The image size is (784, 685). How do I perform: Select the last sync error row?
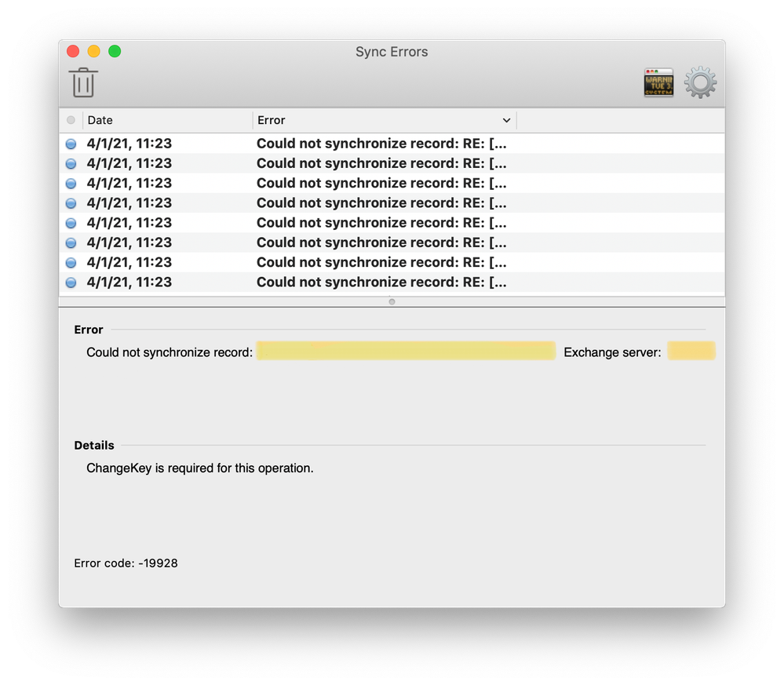click(x=392, y=282)
